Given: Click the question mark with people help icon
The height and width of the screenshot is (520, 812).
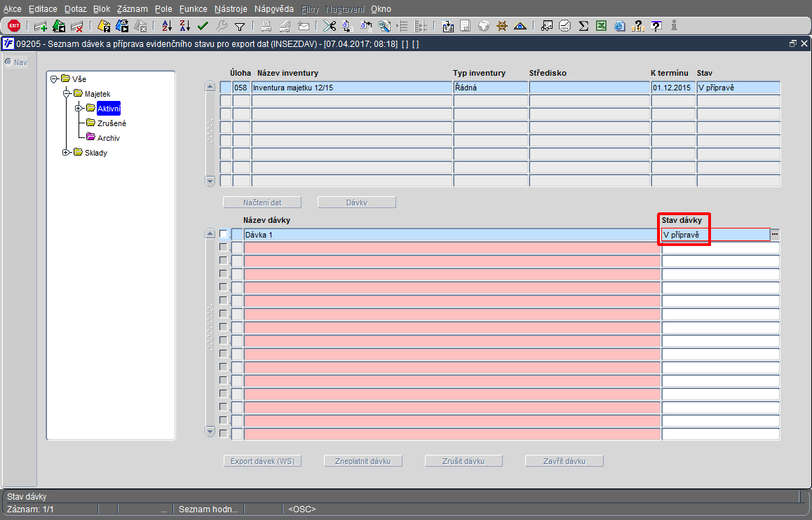Looking at the screenshot, I should click(x=638, y=26).
